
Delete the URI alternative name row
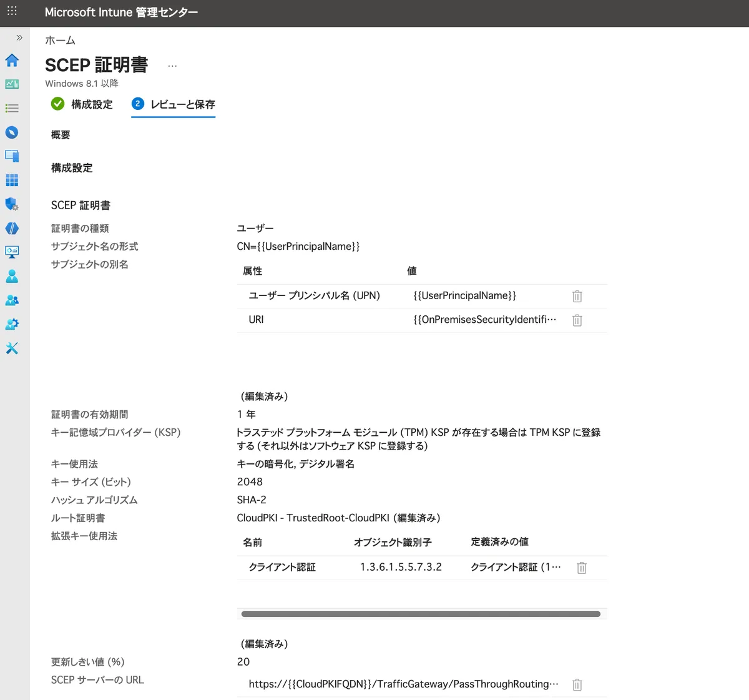[x=577, y=320]
